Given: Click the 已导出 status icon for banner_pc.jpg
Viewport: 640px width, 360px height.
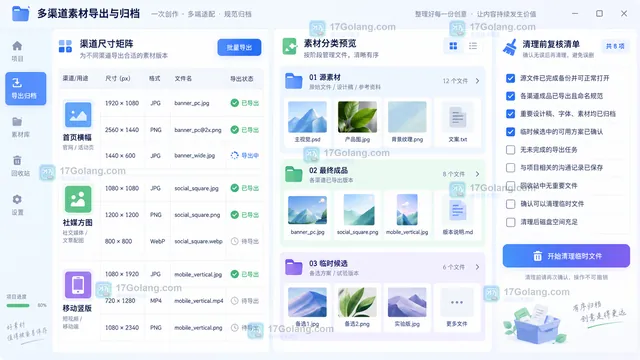Looking at the screenshot, I should pos(234,103).
